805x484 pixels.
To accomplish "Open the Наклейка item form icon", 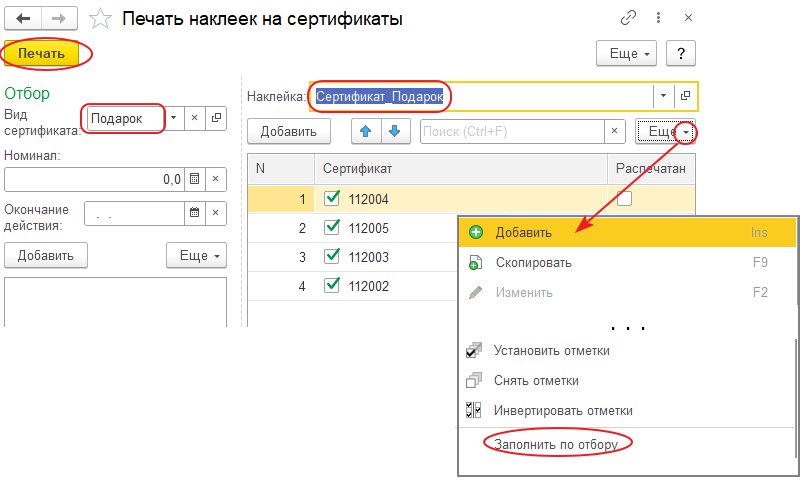I will [685, 96].
